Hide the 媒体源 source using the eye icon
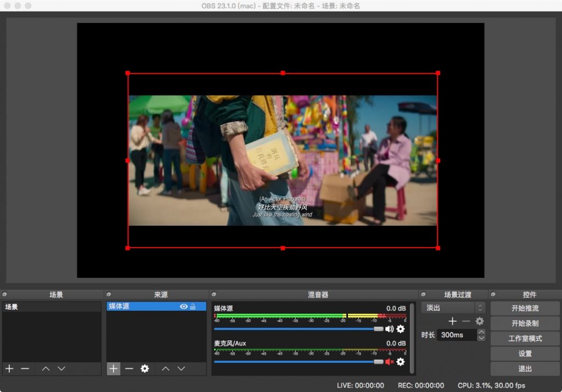The height and width of the screenshot is (392, 562). tap(183, 306)
